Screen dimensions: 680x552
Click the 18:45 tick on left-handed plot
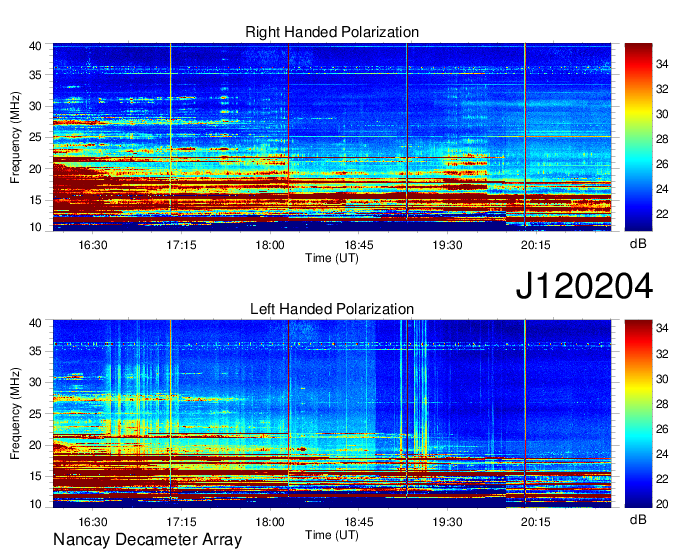359,522
